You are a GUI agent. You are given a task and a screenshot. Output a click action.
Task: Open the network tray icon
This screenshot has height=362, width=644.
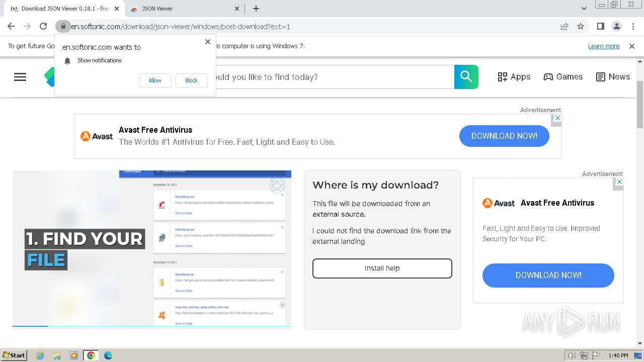coord(584,355)
